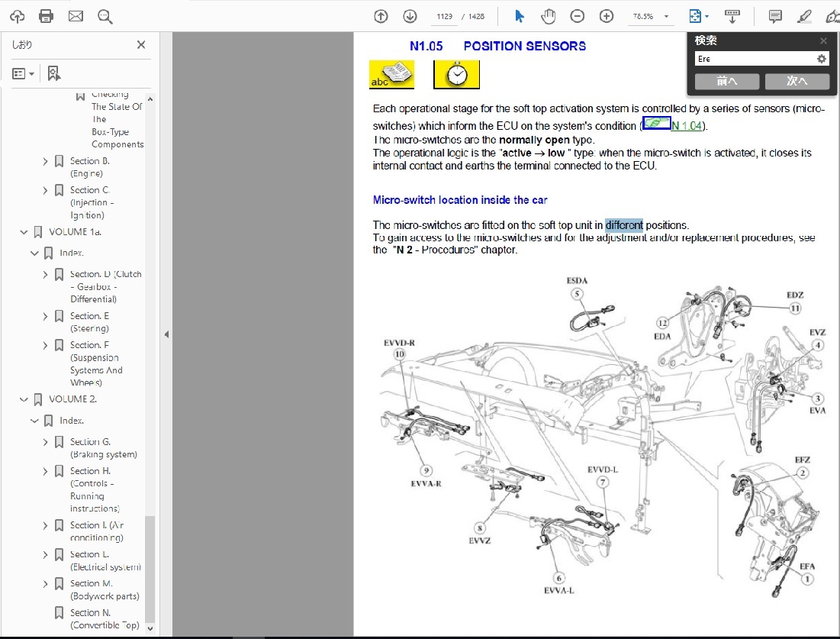The height and width of the screenshot is (639, 840).
Task: Select VOLUME 1a. bookmark label
Action: [76, 231]
